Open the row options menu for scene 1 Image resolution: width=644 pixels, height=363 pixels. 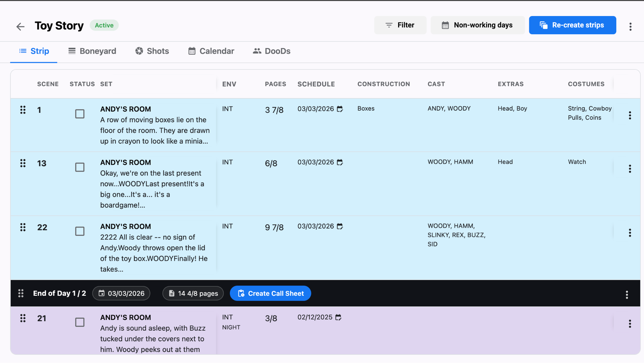(630, 115)
